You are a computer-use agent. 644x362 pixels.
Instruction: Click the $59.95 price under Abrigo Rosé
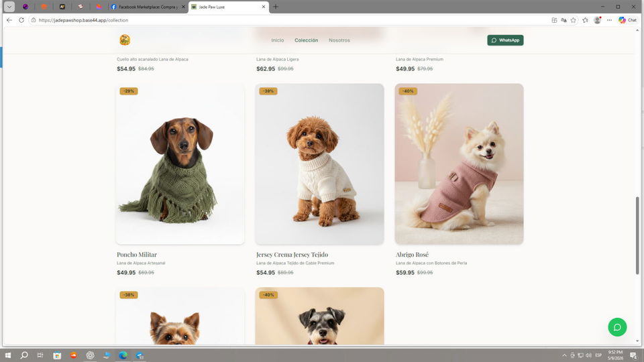pyautogui.click(x=405, y=273)
